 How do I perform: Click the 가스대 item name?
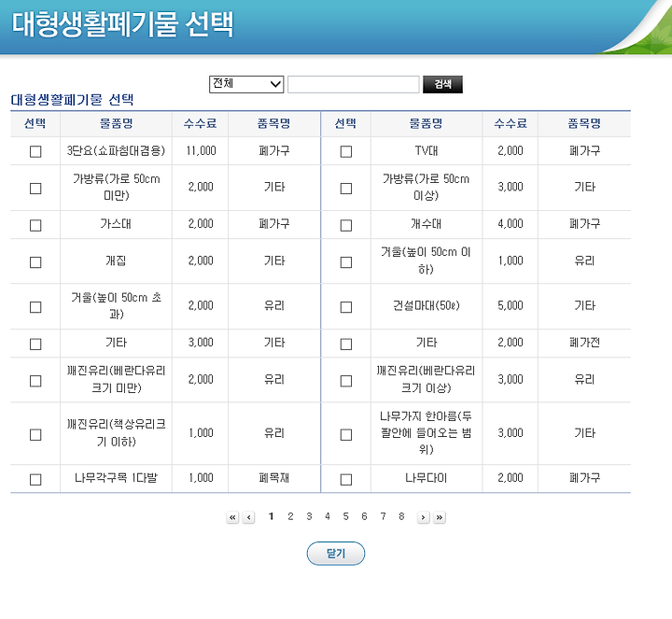[116, 224]
